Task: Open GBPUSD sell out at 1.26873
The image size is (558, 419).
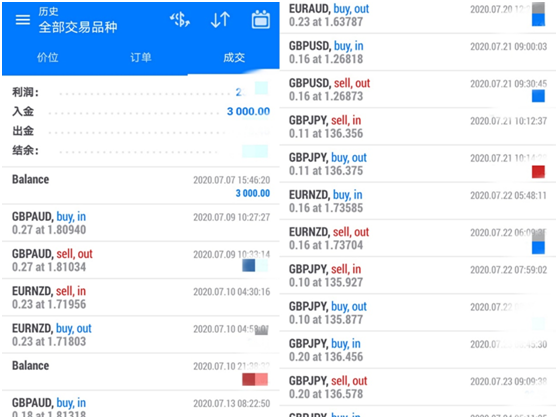Action: click(x=418, y=90)
